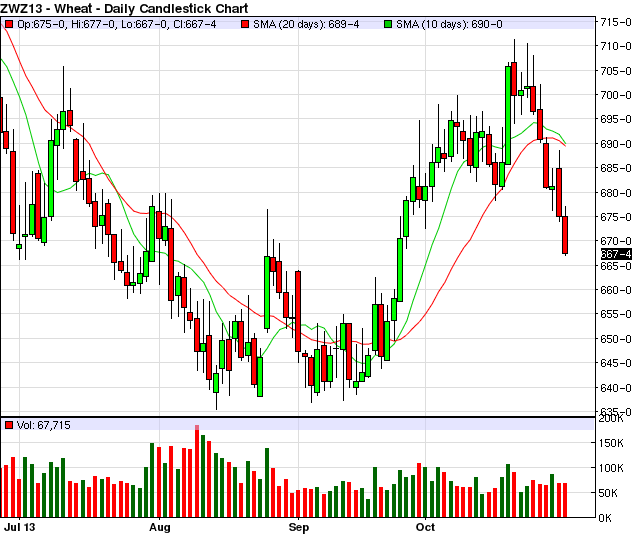Click the Vol: 67,715 label

(x=44, y=425)
